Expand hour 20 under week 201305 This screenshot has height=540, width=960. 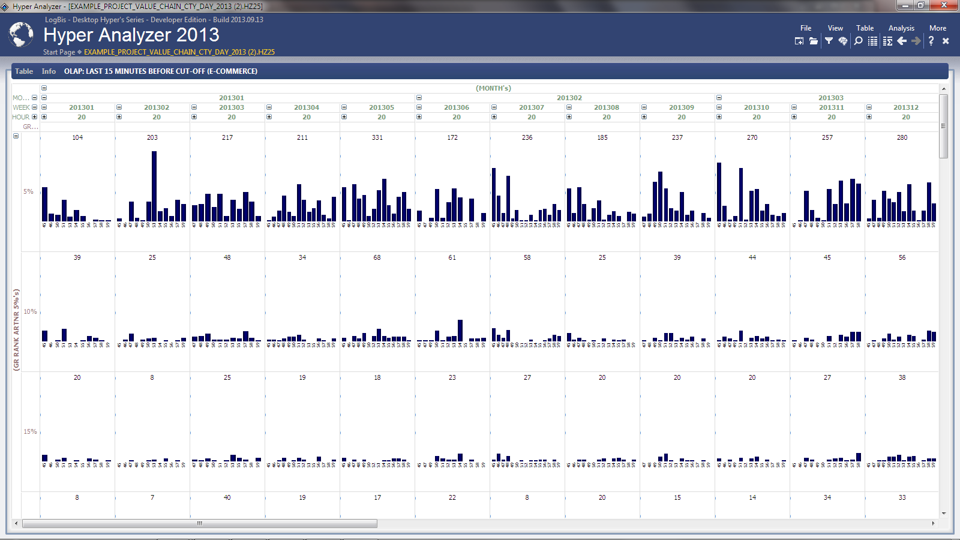[x=344, y=117]
